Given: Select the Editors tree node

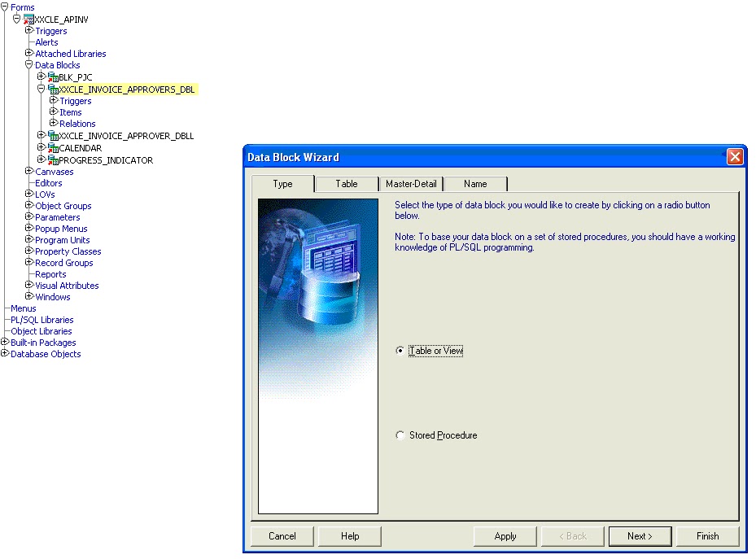Looking at the screenshot, I should point(49,183).
